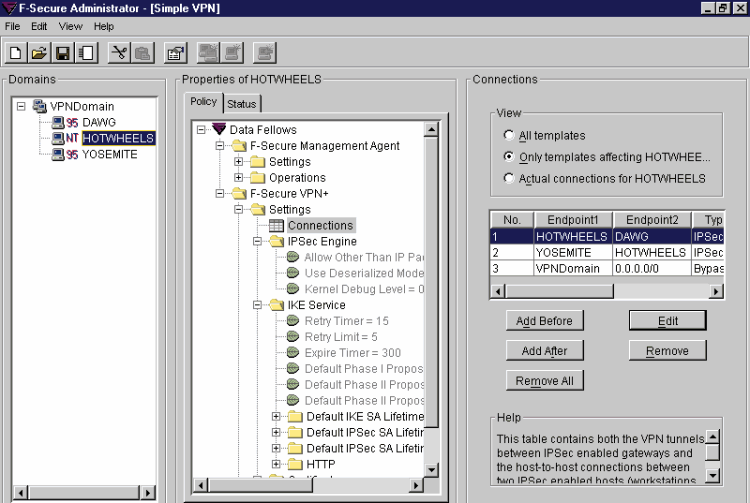Click the connections table horizontal scrollbar thumb
The width and height of the screenshot is (750, 503).
tap(559, 291)
